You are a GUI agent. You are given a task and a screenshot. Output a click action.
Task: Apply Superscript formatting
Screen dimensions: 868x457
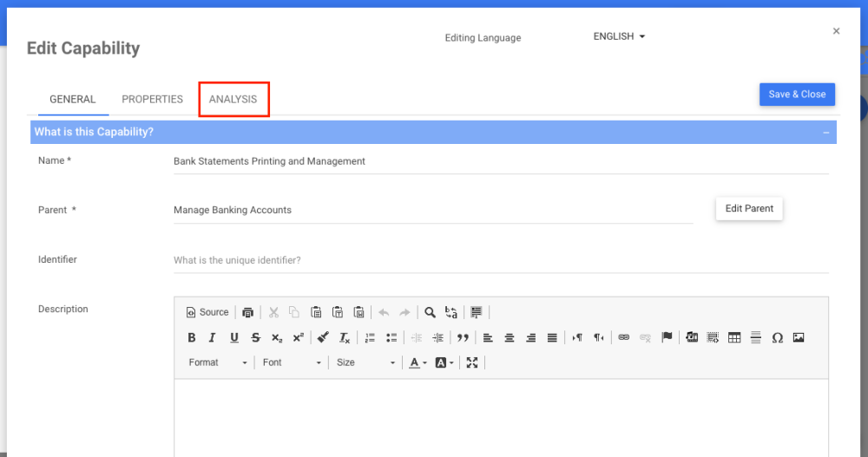299,337
